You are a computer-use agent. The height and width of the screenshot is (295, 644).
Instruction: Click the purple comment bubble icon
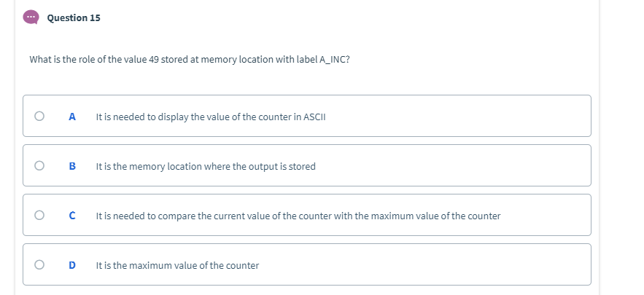(31, 17)
